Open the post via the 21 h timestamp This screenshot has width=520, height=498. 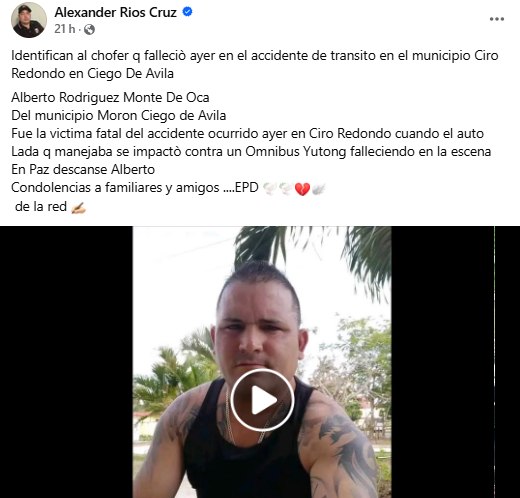(x=65, y=29)
